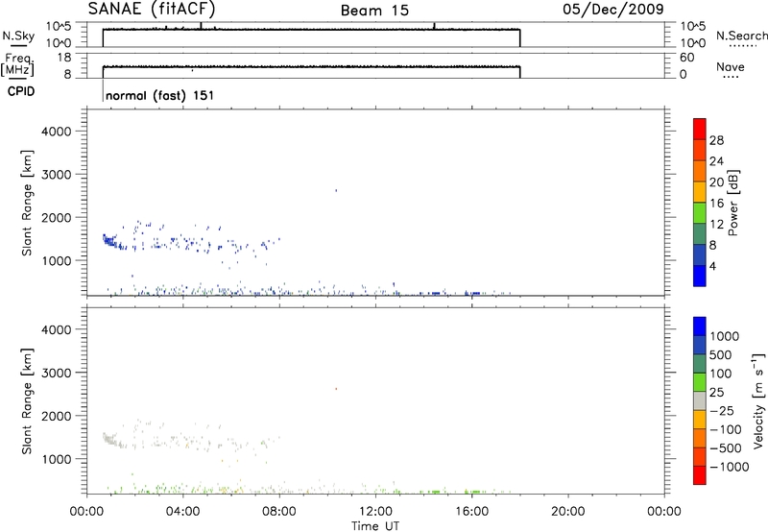Pick the teal 100–500 Velocity colorbar segment
Image resolution: width=768 pixels, height=532 pixels.
pos(700,364)
